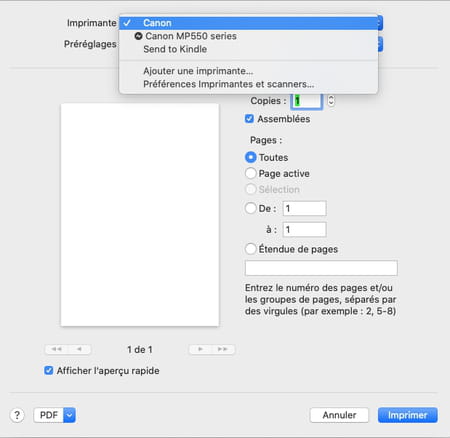Select the Étendue de pages option

[251, 249]
